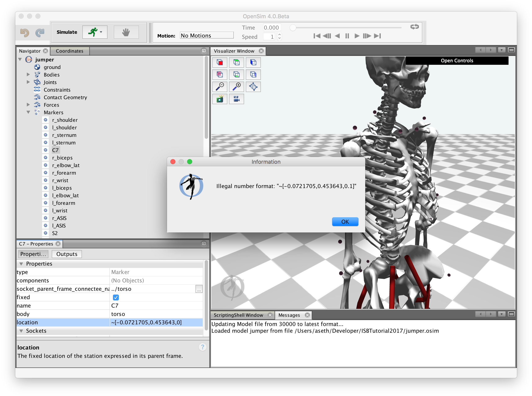The image size is (532, 396).
Task: Switch to the Messages tab
Action: 289,315
